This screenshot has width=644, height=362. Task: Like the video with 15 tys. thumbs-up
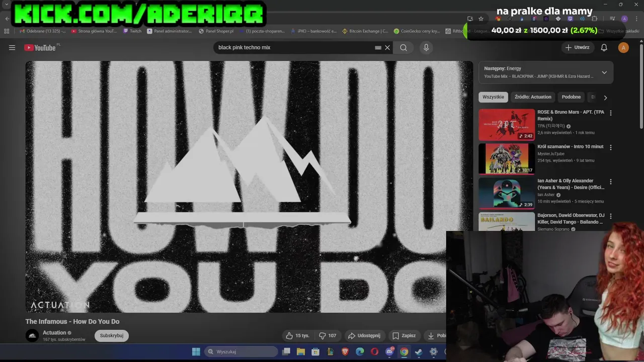coord(297,335)
